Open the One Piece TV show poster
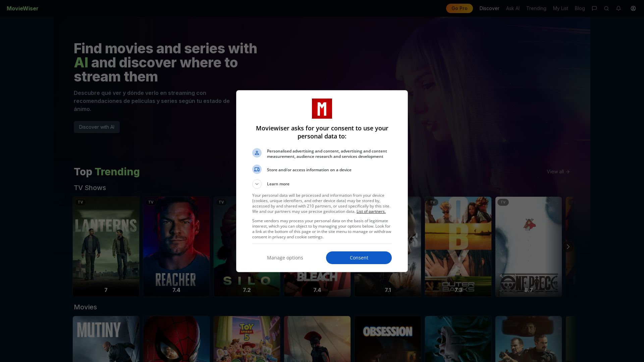The width and height of the screenshot is (644, 362). 529,247
